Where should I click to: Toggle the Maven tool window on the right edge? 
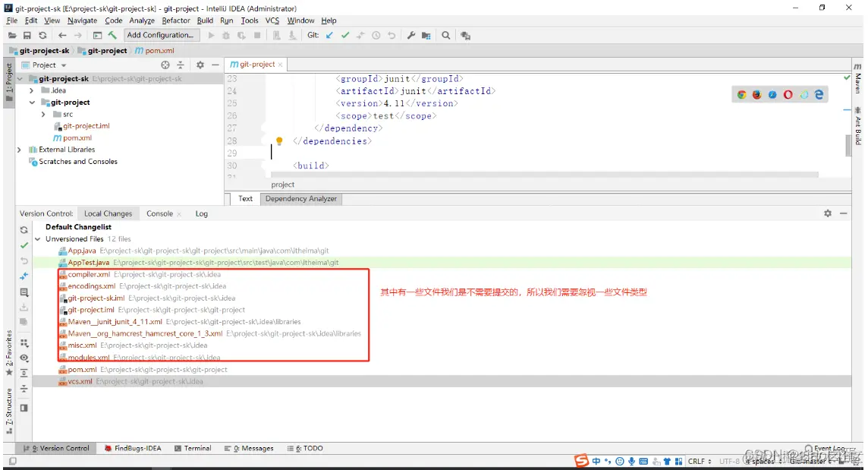click(x=858, y=78)
